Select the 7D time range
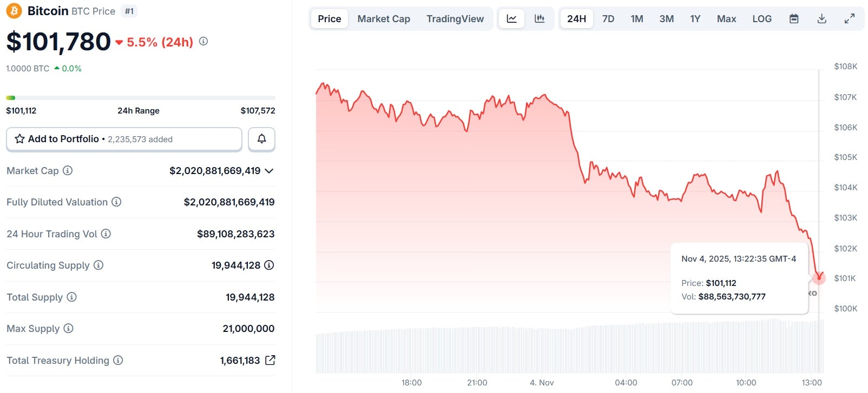868x393 pixels. [x=608, y=19]
